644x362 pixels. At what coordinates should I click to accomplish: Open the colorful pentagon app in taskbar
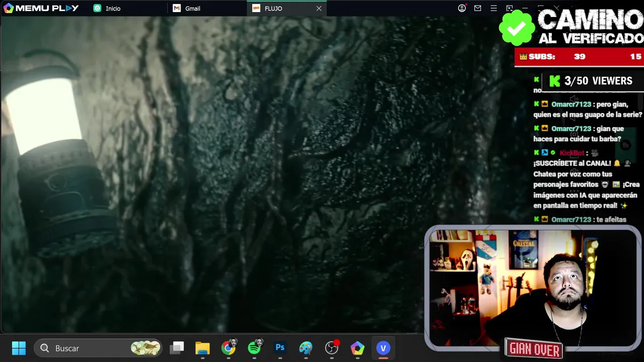pyautogui.click(x=358, y=348)
